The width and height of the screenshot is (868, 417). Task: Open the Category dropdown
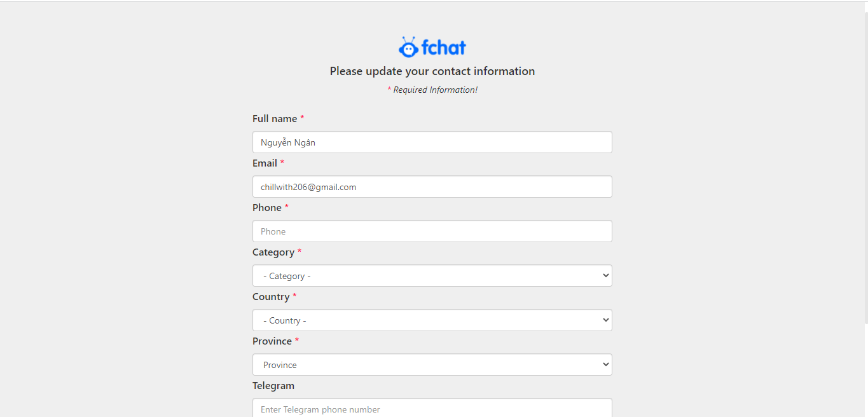point(432,276)
